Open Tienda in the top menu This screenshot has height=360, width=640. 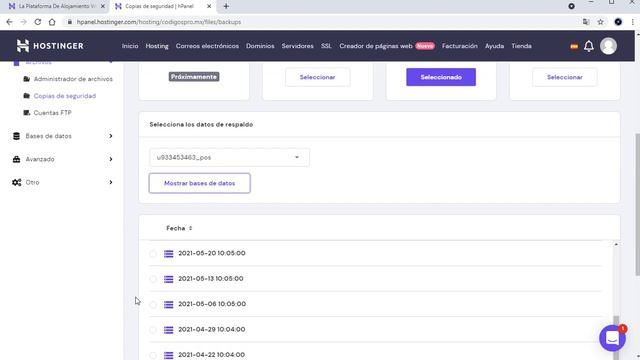(x=521, y=46)
